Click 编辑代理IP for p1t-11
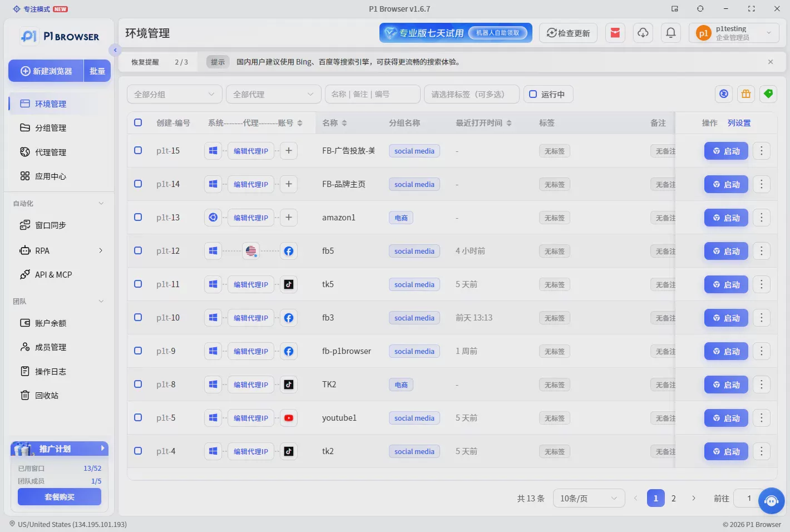Image resolution: width=790 pixels, height=532 pixels. [x=251, y=284]
